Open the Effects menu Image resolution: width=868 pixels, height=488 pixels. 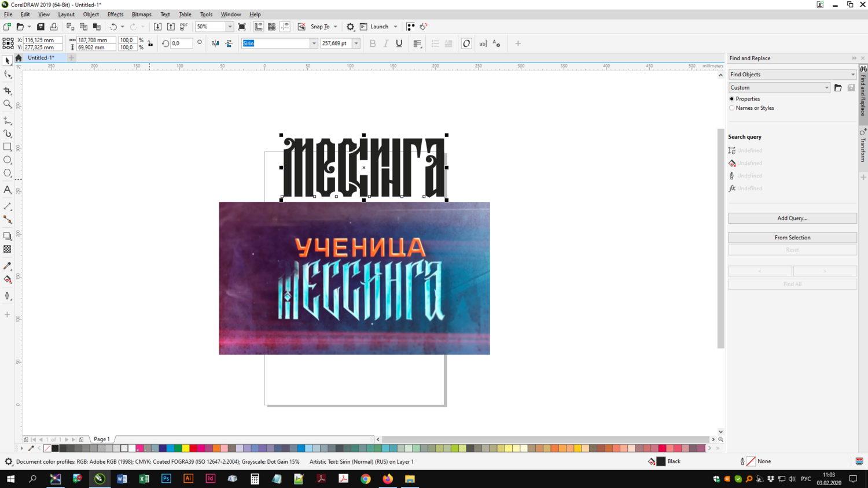point(115,14)
